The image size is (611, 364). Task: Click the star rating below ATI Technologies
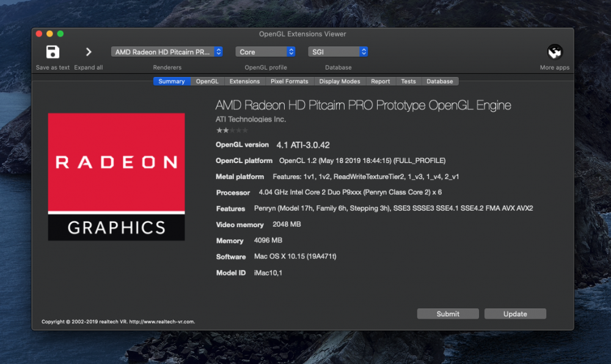pyautogui.click(x=232, y=131)
